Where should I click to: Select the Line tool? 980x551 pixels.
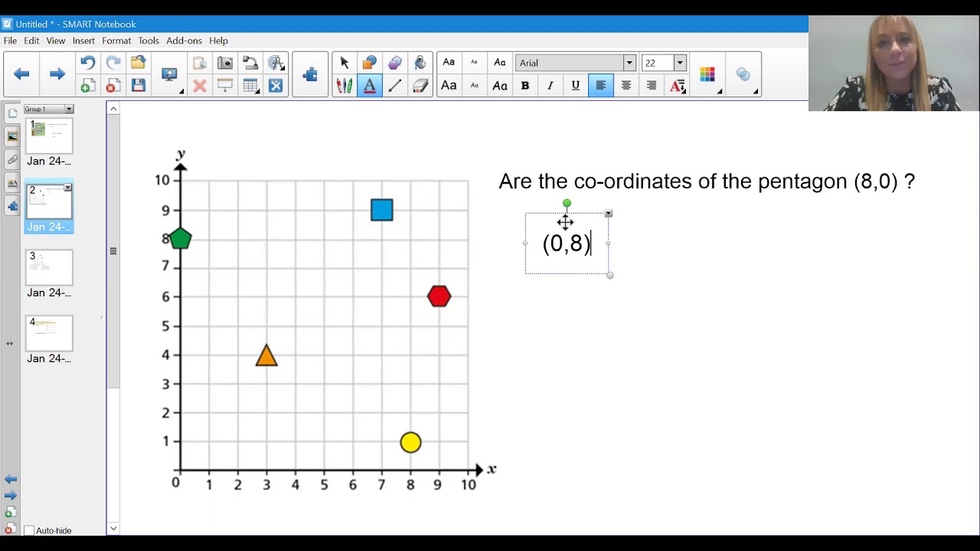(395, 86)
